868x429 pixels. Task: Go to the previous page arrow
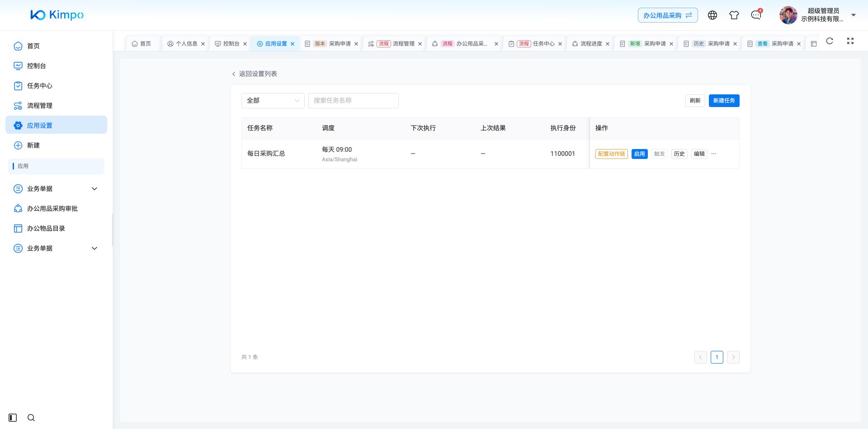click(x=701, y=357)
